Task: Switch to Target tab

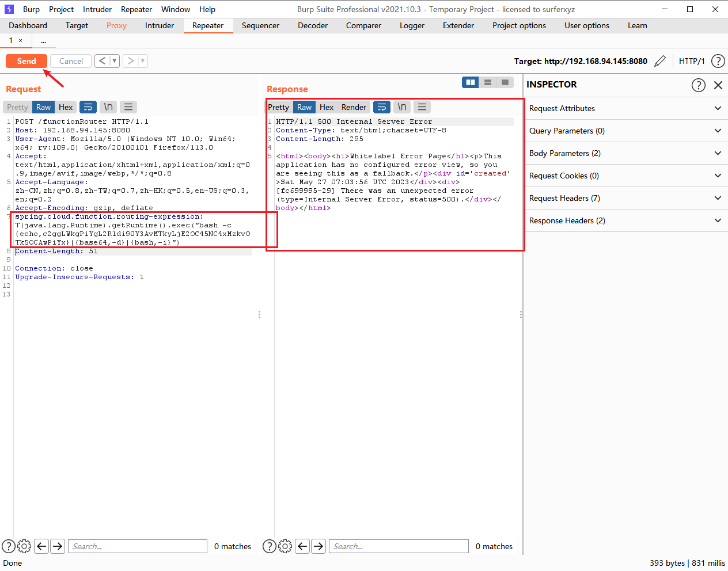Action: [x=77, y=25]
